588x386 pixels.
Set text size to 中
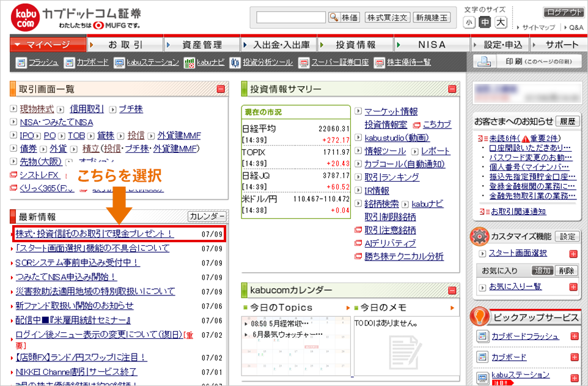click(x=485, y=23)
